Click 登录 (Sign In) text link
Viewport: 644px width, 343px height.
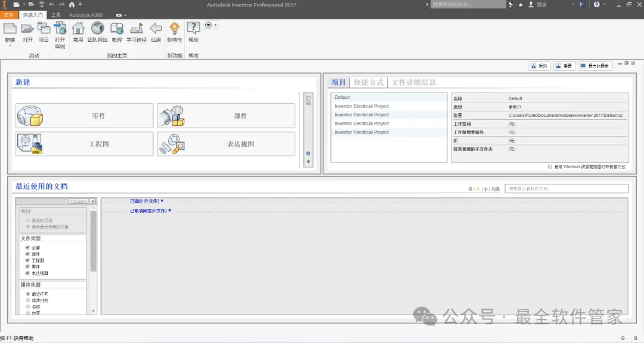pos(541,5)
